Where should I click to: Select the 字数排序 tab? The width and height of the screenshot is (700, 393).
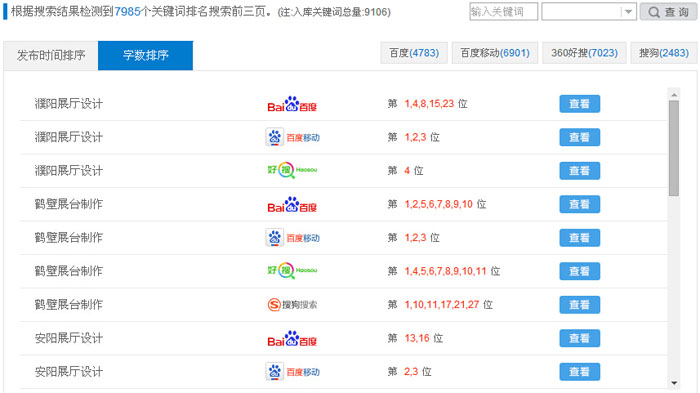[146, 55]
